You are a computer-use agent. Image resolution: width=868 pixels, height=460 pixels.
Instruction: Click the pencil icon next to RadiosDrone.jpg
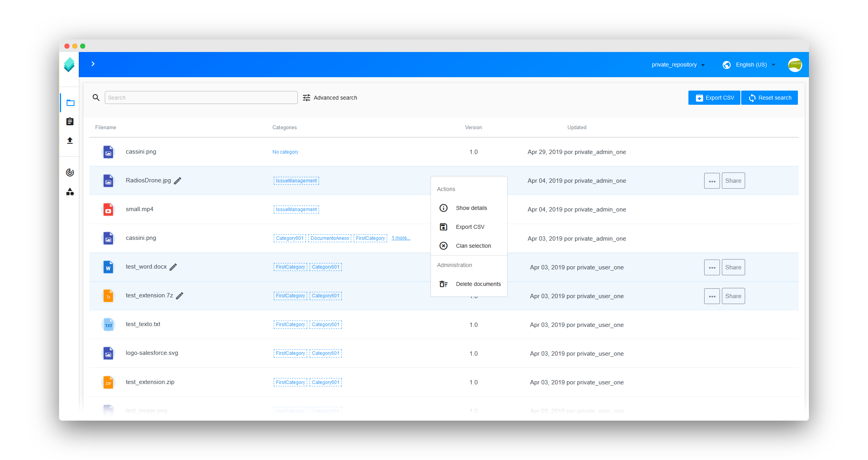coord(178,181)
